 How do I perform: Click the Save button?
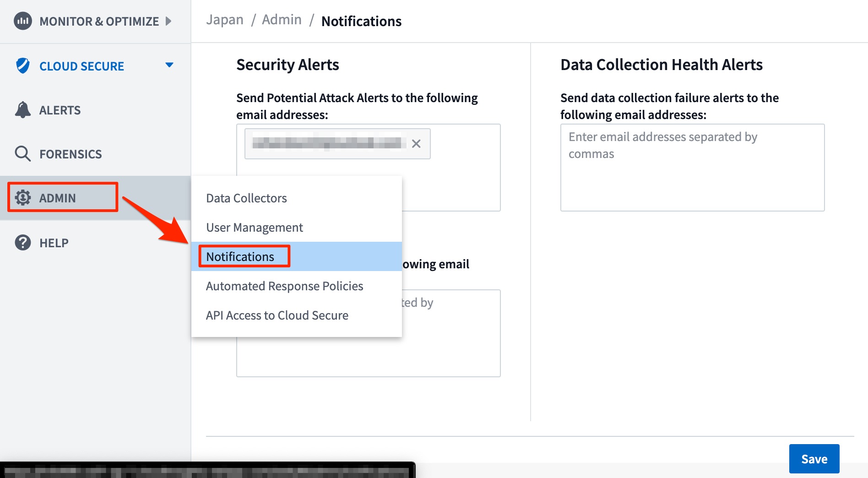[x=814, y=458]
